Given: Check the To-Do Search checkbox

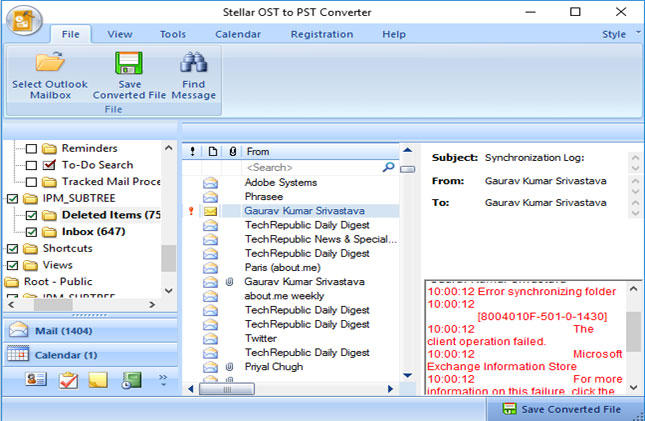Looking at the screenshot, I should pyautogui.click(x=31, y=165).
